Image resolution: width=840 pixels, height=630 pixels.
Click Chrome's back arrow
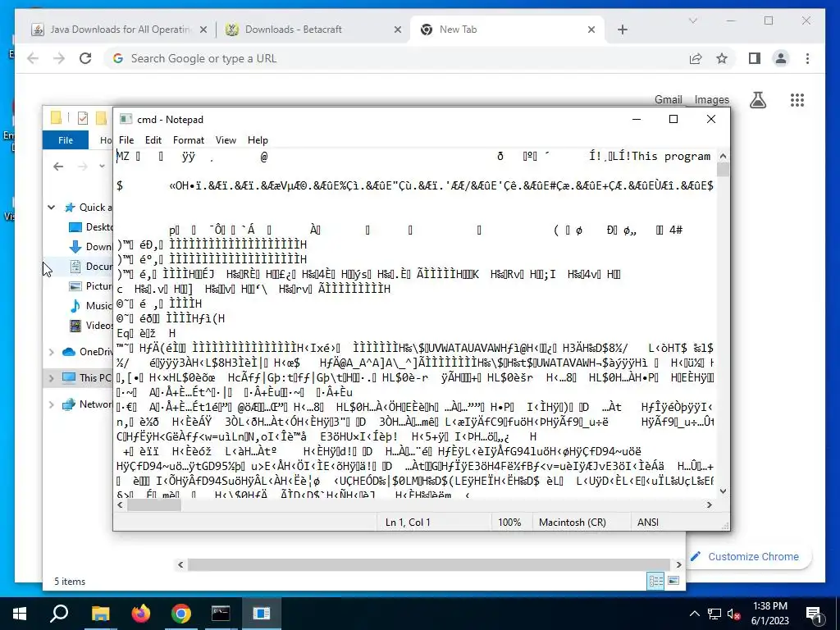(x=33, y=58)
